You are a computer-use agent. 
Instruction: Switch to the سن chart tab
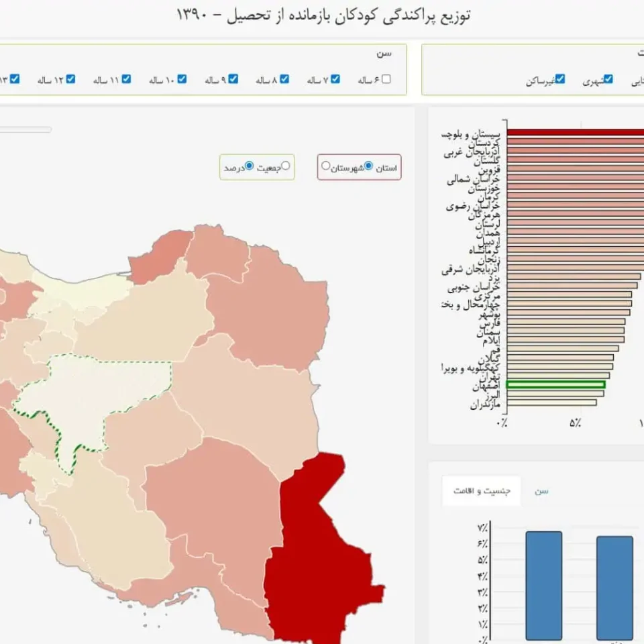541,491
